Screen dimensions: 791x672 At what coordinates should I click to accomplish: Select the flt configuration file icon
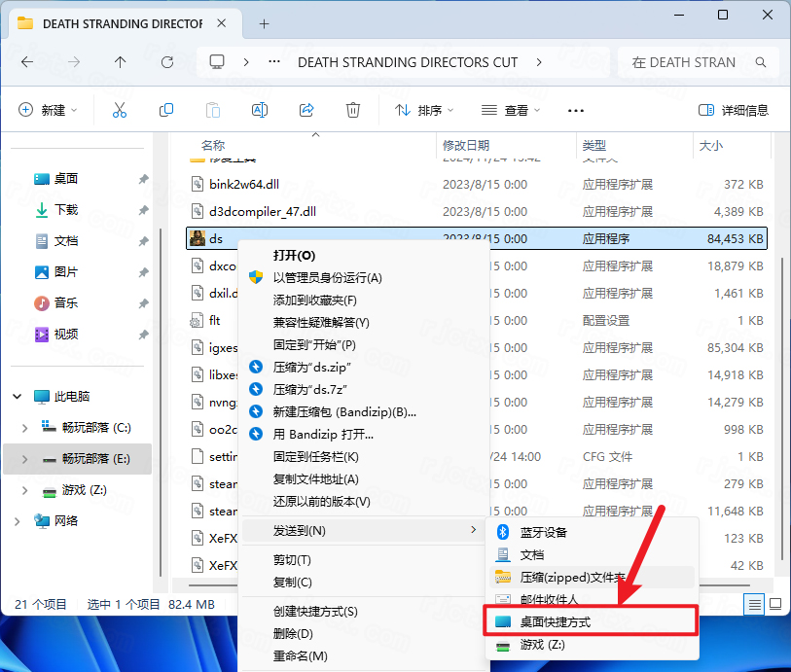point(197,320)
